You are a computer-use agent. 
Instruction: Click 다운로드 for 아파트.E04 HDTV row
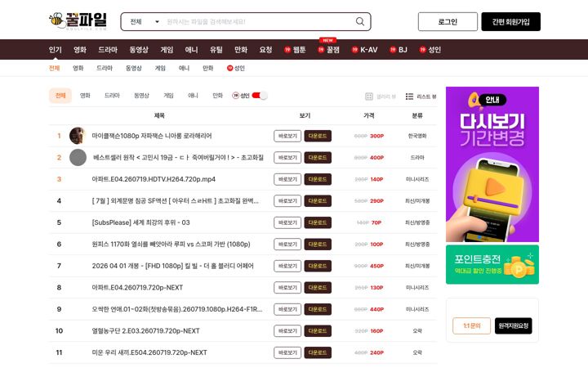point(318,179)
